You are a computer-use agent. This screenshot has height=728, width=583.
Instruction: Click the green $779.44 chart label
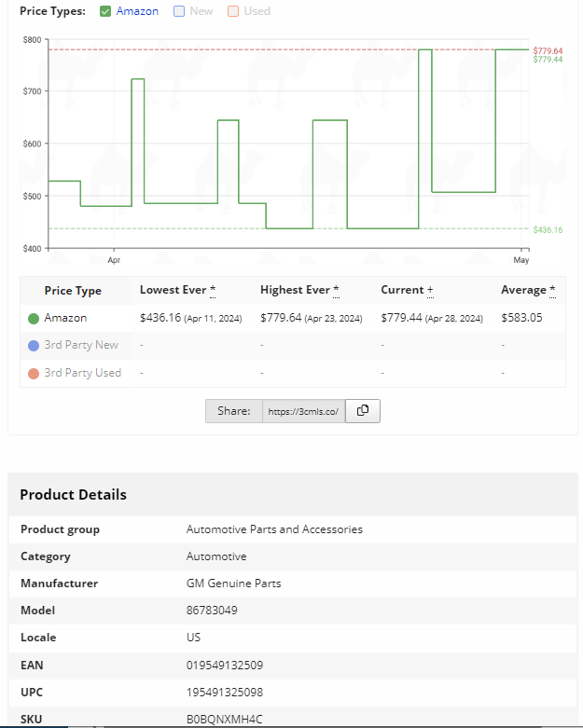pyautogui.click(x=548, y=60)
